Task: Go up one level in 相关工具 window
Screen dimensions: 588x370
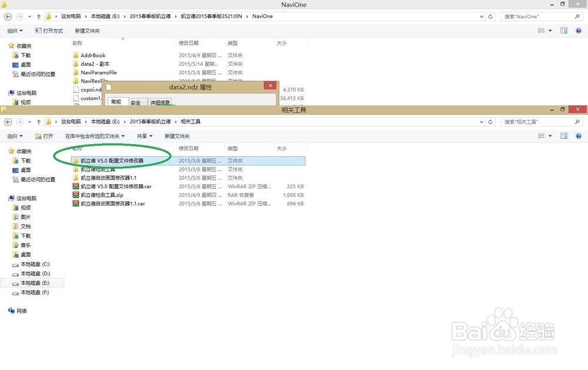Action: coord(39,122)
